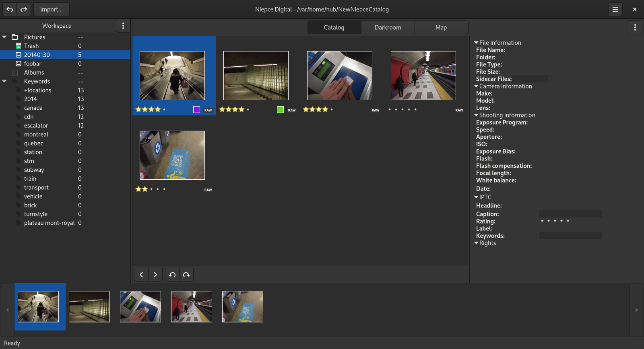Click RAW badge on platform photo
This screenshot has height=349, width=644.
[x=459, y=110]
